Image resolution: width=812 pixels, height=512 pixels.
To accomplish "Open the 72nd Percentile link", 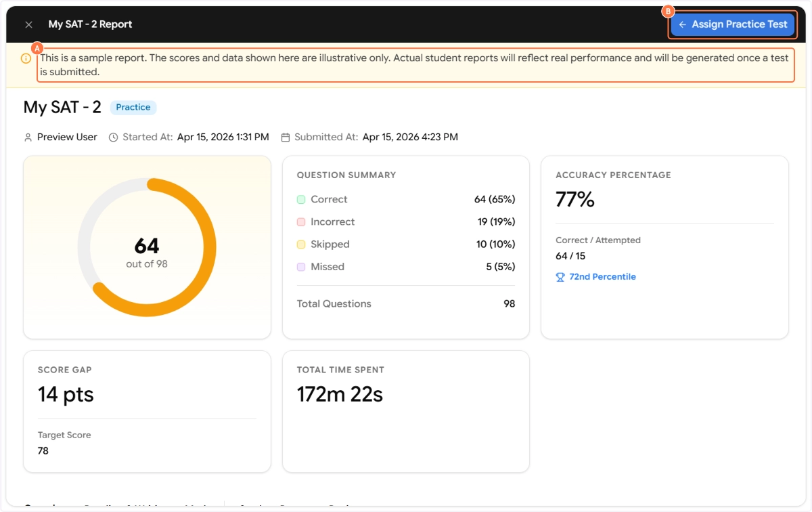I will tap(602, 277).
